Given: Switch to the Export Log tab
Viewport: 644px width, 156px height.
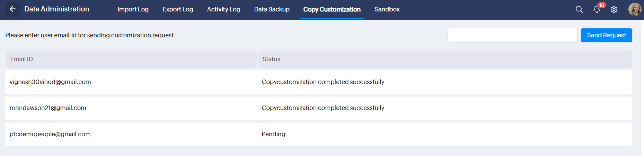Looking at the screenshot, I should (x=178, y=9).
